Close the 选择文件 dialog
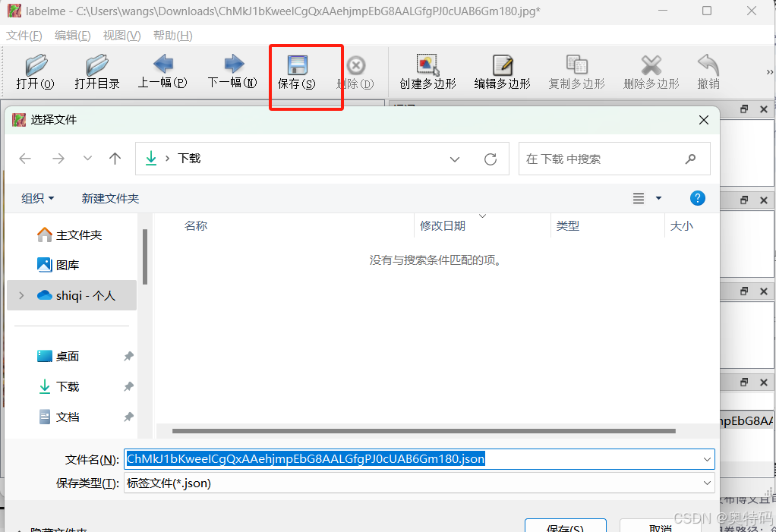This screenshot has width=776, height=532. pyautogui.click(x=704, y=120)
